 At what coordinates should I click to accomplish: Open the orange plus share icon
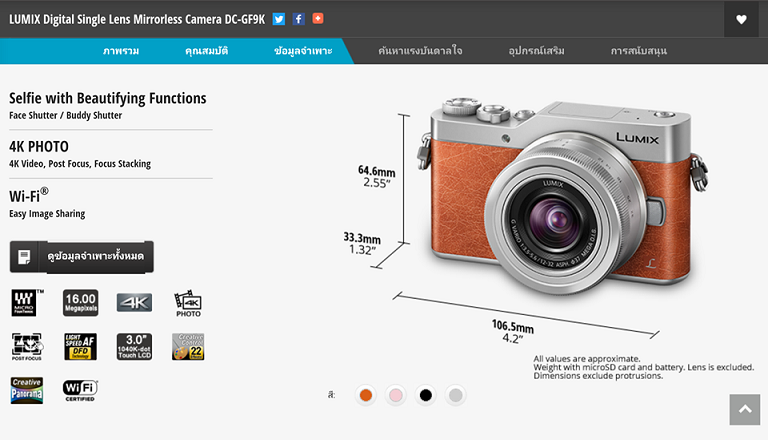318,19
